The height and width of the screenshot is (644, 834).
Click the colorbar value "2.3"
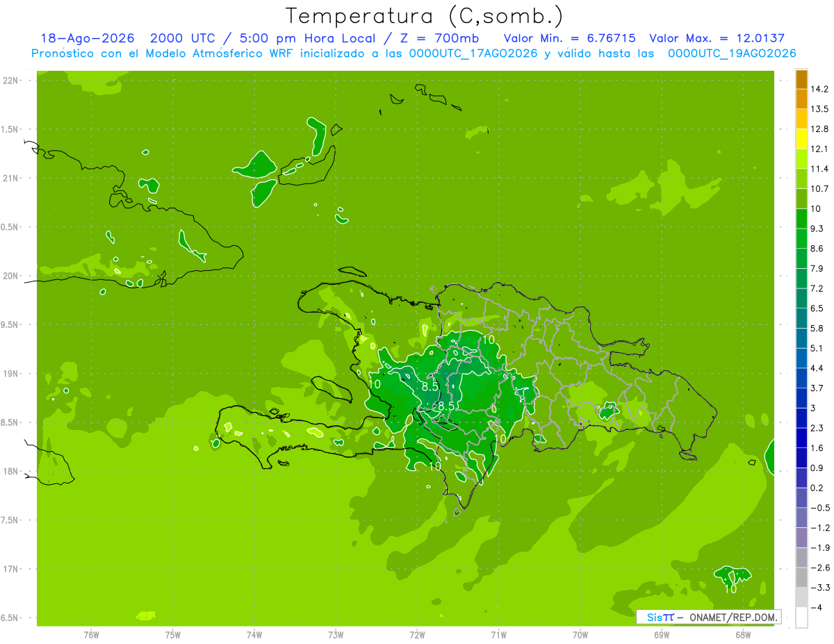tap(818, 428)
